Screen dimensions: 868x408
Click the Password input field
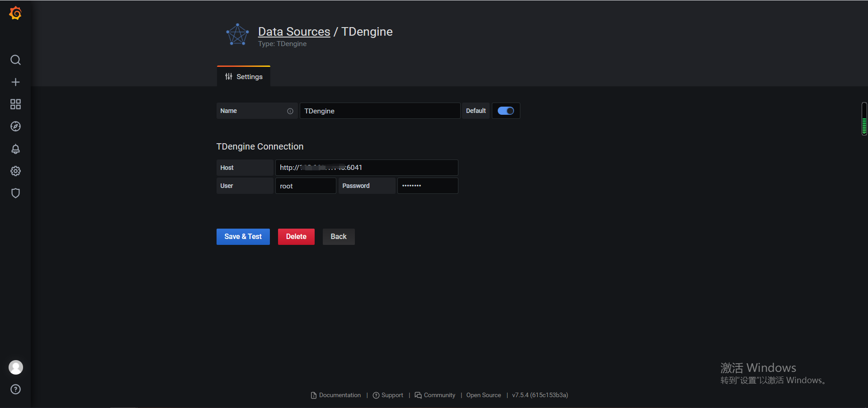coord(428,186)
